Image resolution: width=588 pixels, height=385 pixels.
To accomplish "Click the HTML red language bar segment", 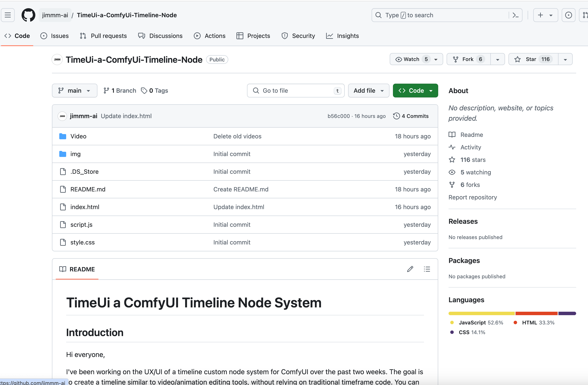I will point(536,313).
